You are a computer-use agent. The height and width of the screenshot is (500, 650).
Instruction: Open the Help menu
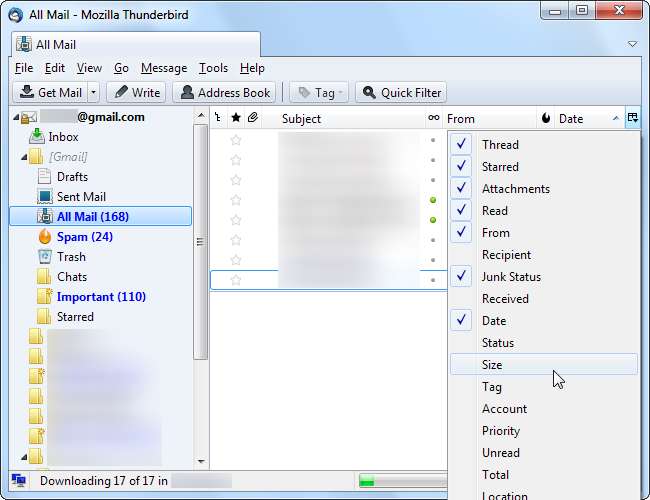[x=252, y=68]
